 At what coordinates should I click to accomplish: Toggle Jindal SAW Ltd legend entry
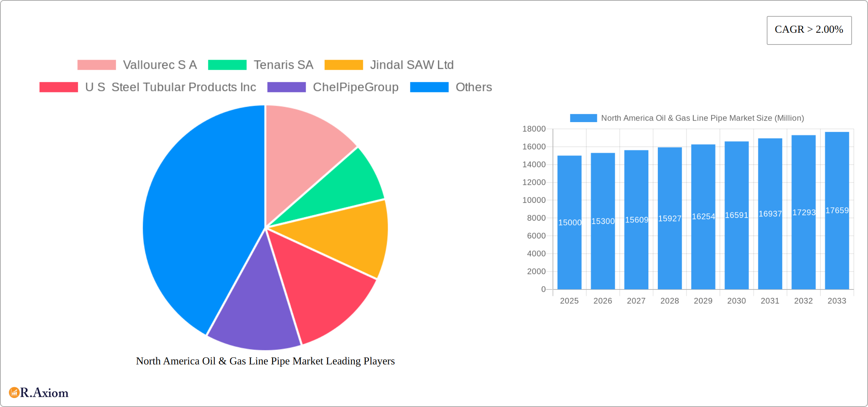[389, 65]
